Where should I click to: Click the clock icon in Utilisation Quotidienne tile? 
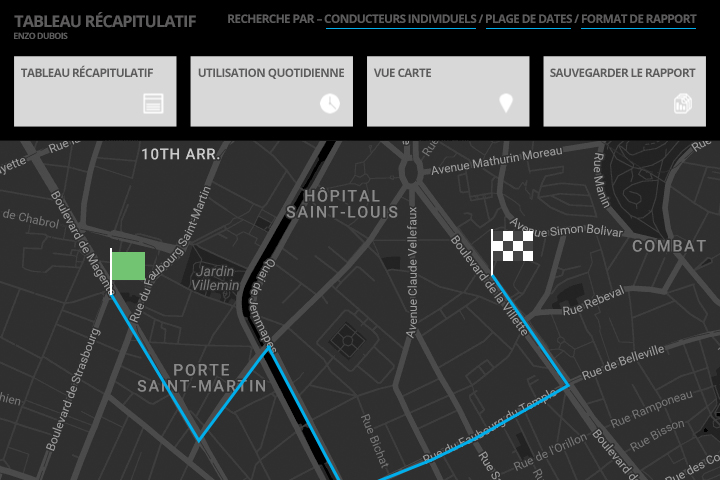(330, 103)
